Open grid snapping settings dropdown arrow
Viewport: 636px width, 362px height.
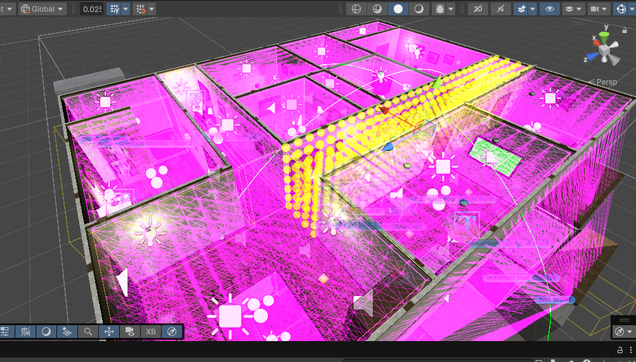(126, 9)
